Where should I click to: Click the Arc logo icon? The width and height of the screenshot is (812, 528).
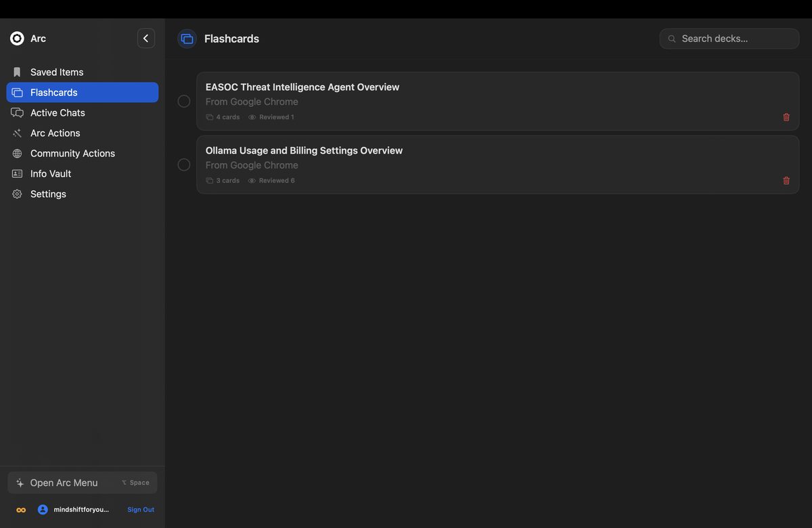coord(17,39)
